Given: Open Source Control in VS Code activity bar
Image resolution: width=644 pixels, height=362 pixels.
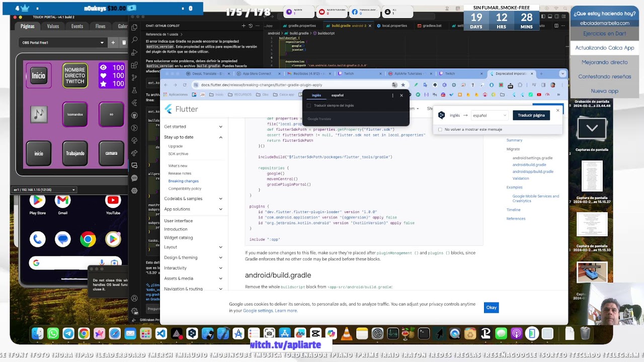Looking at the screenshot, I should click(x=134, y=77).
